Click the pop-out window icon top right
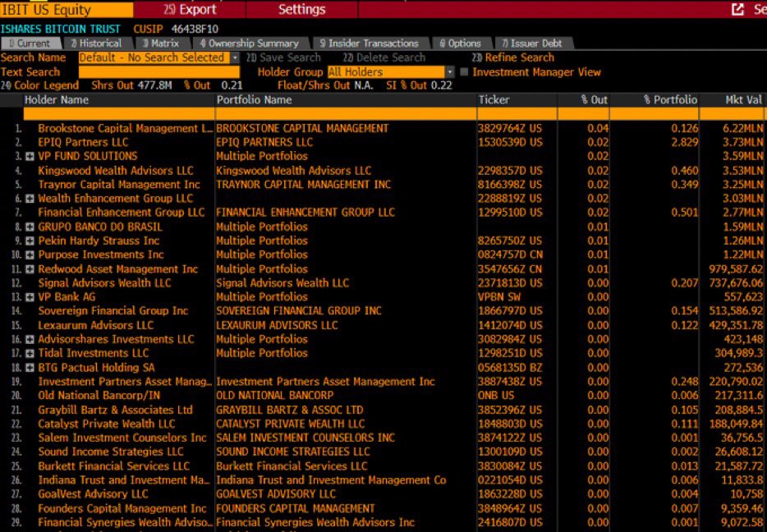This screenshot has width=767, height=532. 734,9
